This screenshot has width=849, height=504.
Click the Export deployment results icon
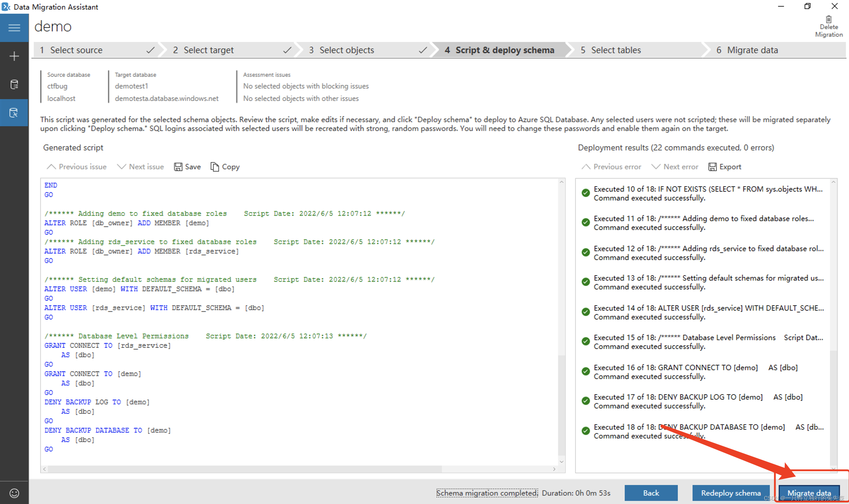pos(712,167)
